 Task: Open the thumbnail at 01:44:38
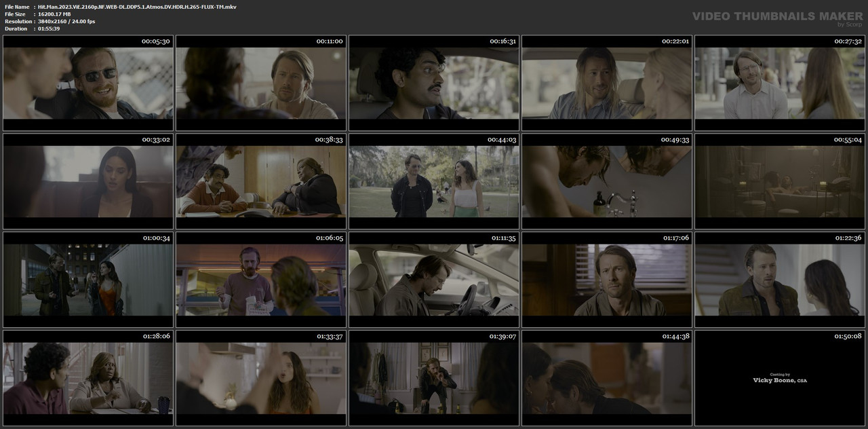tap(607, 378)
